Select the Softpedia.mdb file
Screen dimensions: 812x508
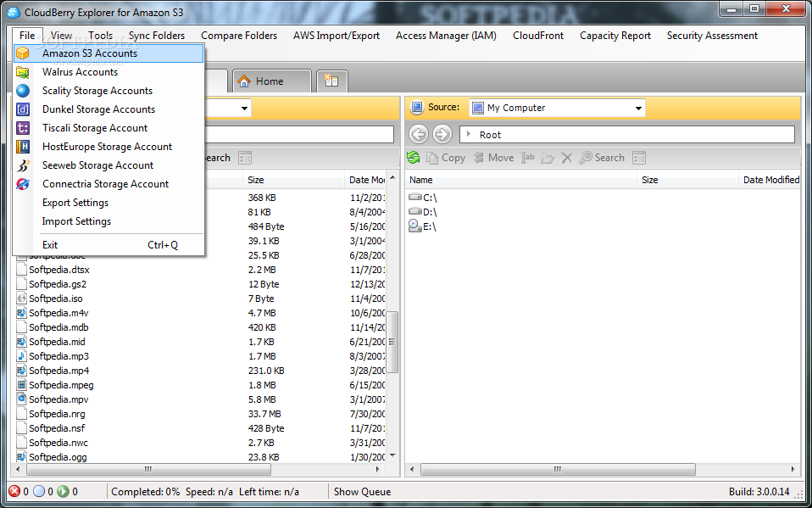point(58,327)
